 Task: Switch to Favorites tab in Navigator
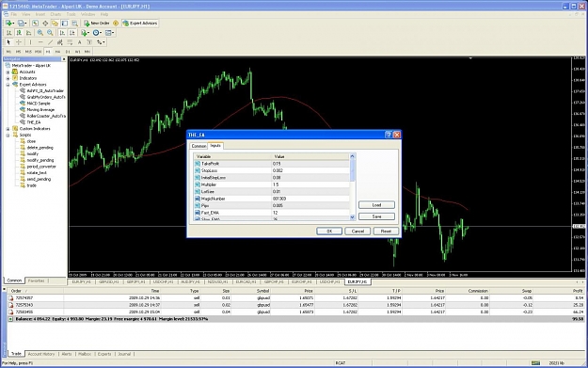[x=37, y=280]
